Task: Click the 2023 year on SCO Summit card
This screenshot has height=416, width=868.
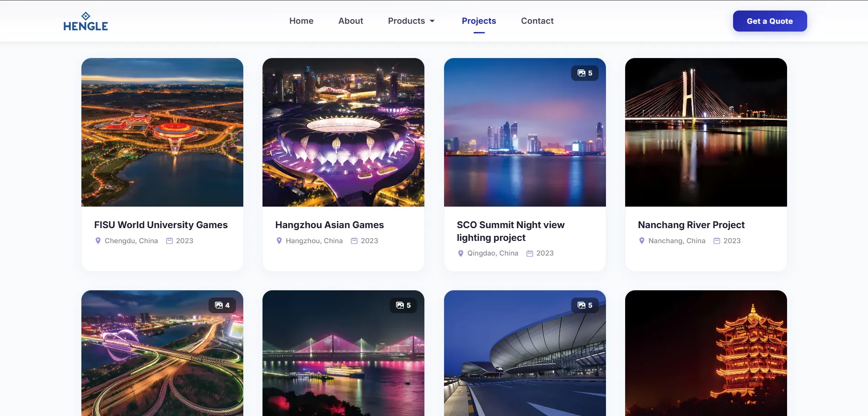Action: [545, 253]
